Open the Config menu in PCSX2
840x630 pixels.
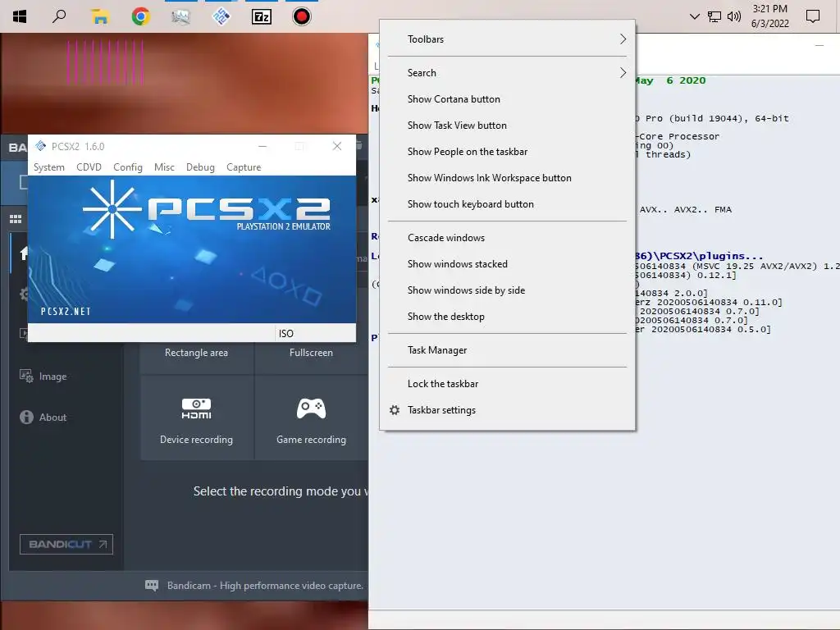(x=128, y=167)
